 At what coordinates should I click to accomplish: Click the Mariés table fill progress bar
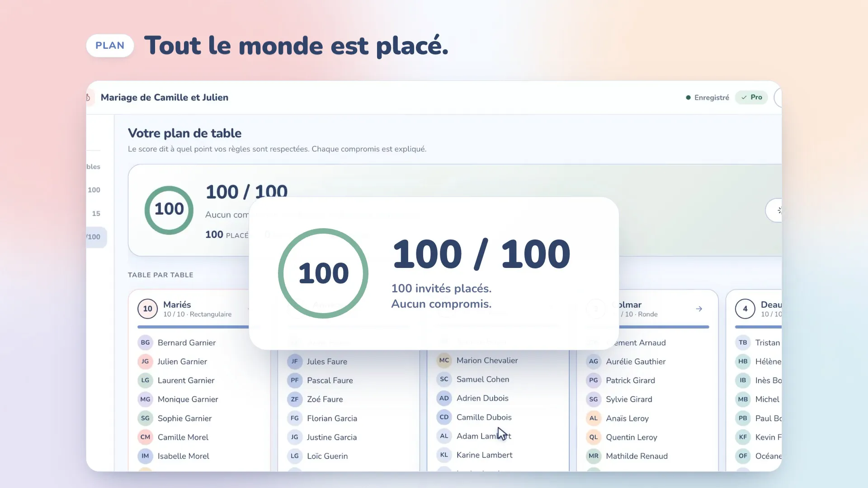click(193, 327)
